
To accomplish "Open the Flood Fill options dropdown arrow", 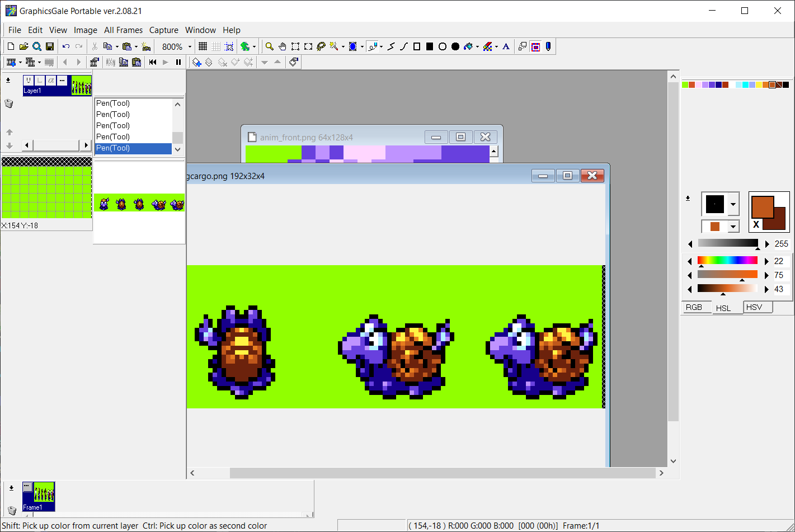I will [x=477, y=46].
